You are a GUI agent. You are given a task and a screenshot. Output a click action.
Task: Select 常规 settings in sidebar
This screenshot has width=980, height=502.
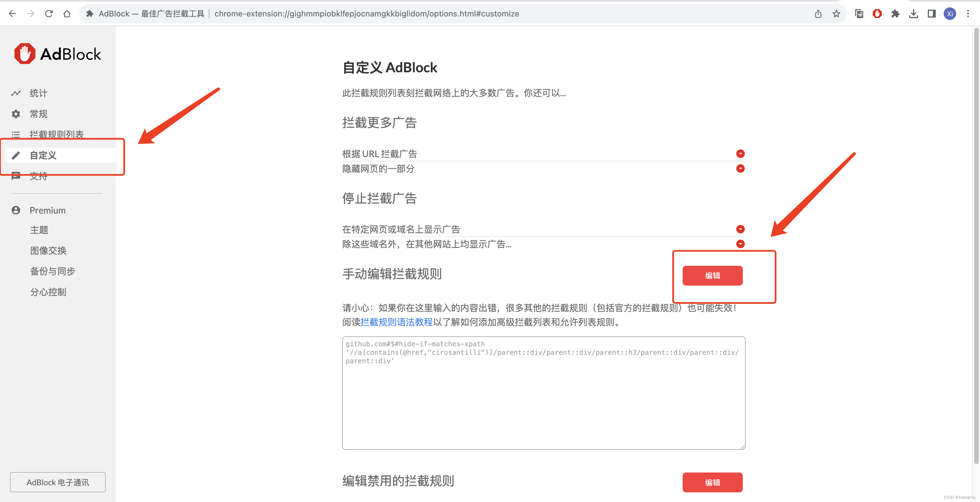click(x=38, y=114)
